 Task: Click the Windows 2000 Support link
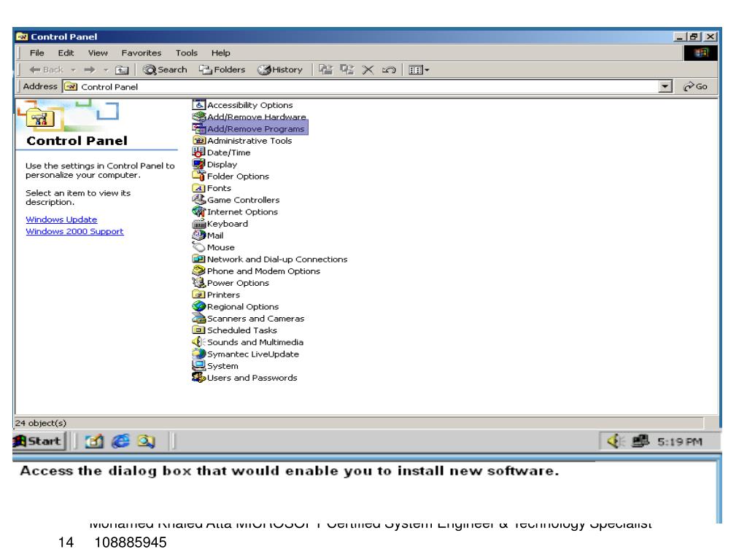[74, 231]
